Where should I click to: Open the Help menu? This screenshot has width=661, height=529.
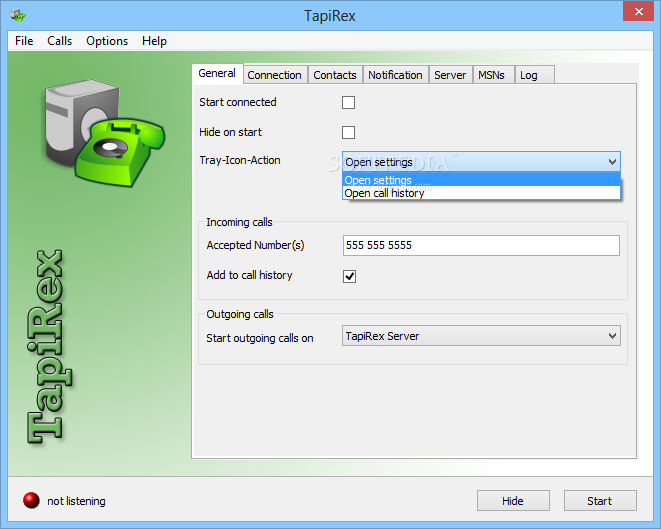(154, 41)
